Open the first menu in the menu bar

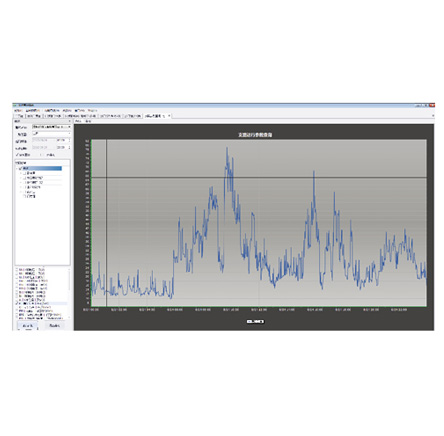click(18, 110)
